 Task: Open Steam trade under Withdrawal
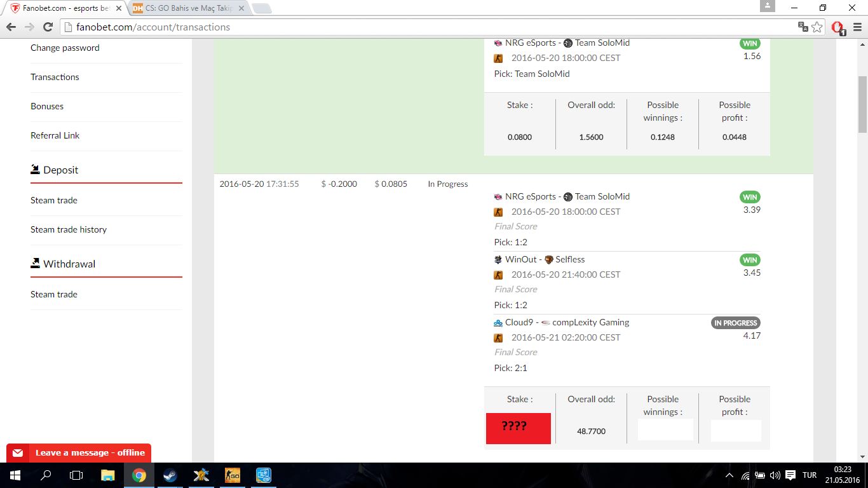pyautogui.click(x=54, y=294)
